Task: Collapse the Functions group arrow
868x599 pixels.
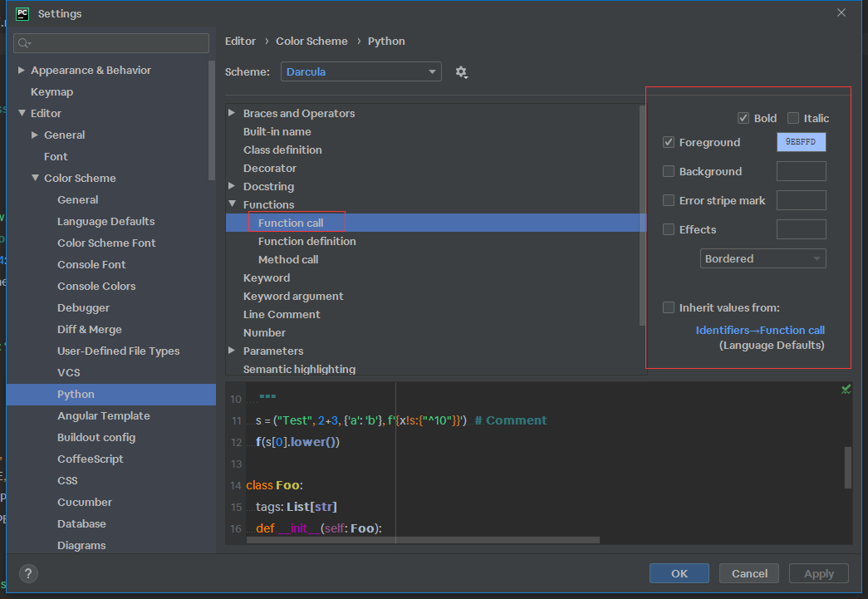Action: (x=233, y=204)
